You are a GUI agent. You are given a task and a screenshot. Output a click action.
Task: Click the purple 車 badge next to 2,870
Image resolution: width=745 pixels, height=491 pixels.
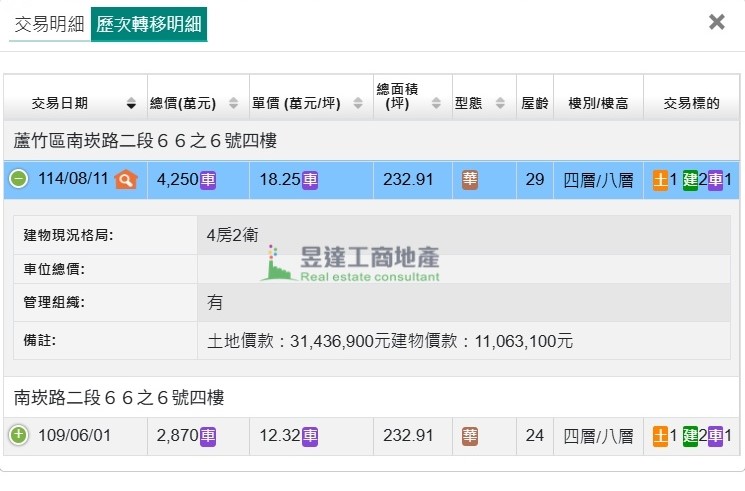click(208, 436)
